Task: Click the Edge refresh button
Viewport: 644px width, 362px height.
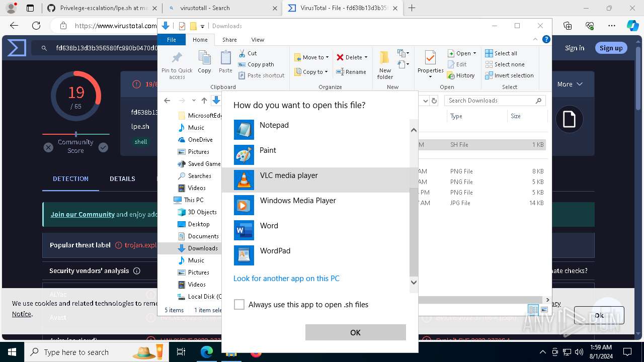Action: 36,26
